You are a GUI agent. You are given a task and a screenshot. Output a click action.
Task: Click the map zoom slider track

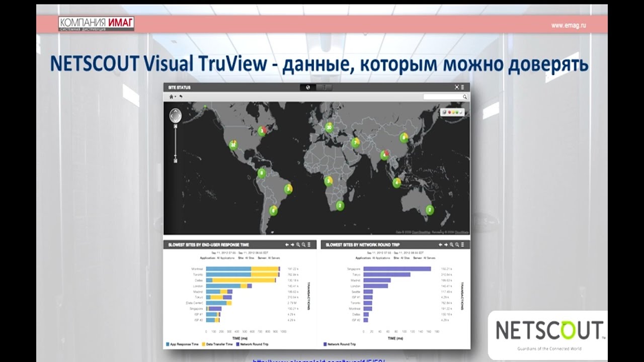coord(175,142)
